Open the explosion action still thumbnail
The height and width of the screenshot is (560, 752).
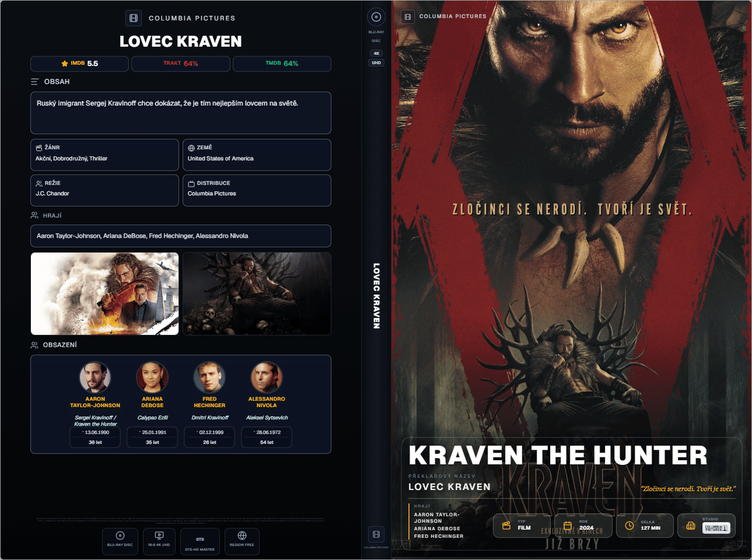tap(105, 293)
